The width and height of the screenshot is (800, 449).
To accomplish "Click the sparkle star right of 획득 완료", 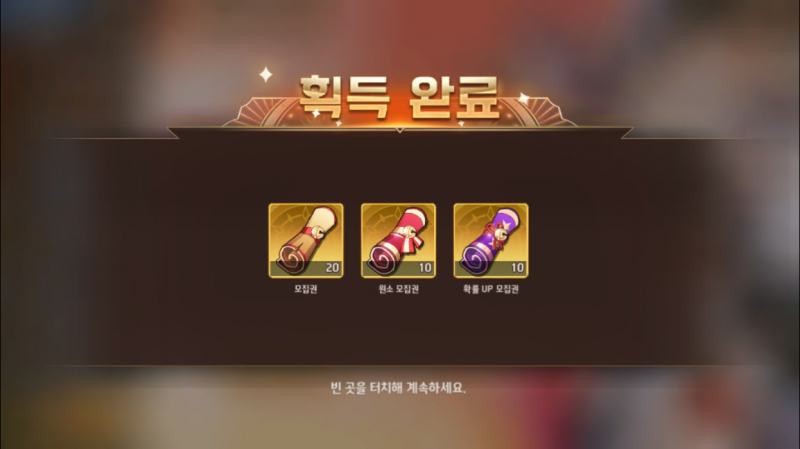I will tap(523, 98).
